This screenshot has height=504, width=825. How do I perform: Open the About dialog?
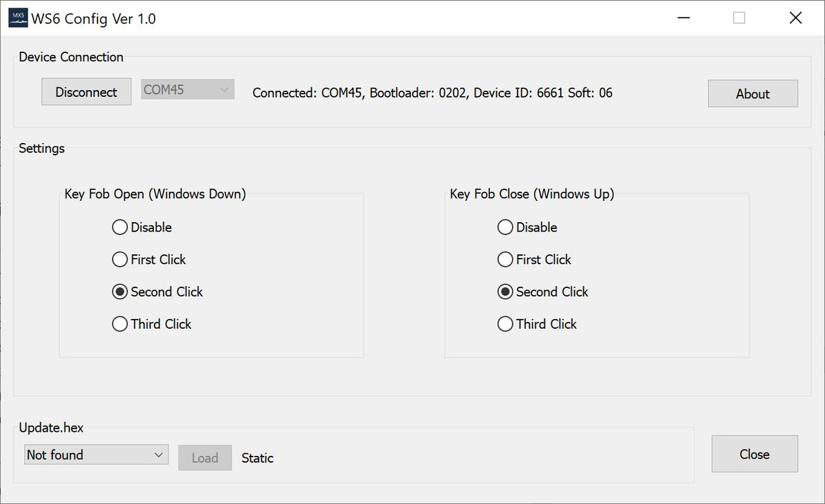point(752,94)
